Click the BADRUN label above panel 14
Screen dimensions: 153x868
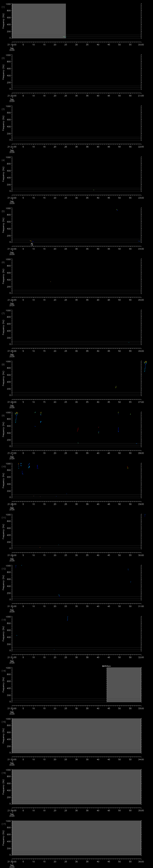(106, 666)
